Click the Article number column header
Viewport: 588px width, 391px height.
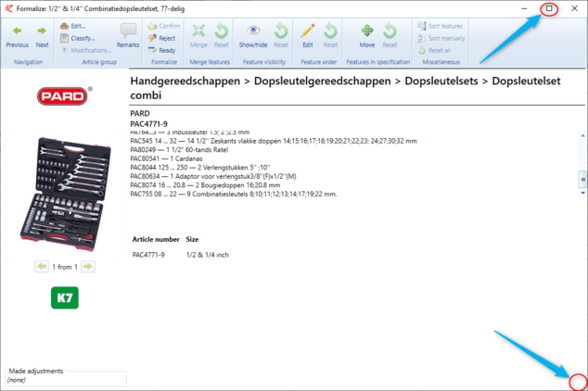tap(156, 239)
